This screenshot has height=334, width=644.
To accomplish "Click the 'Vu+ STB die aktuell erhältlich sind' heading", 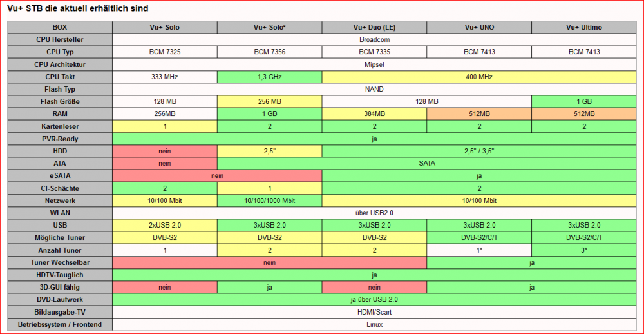I will coord(77,8).
